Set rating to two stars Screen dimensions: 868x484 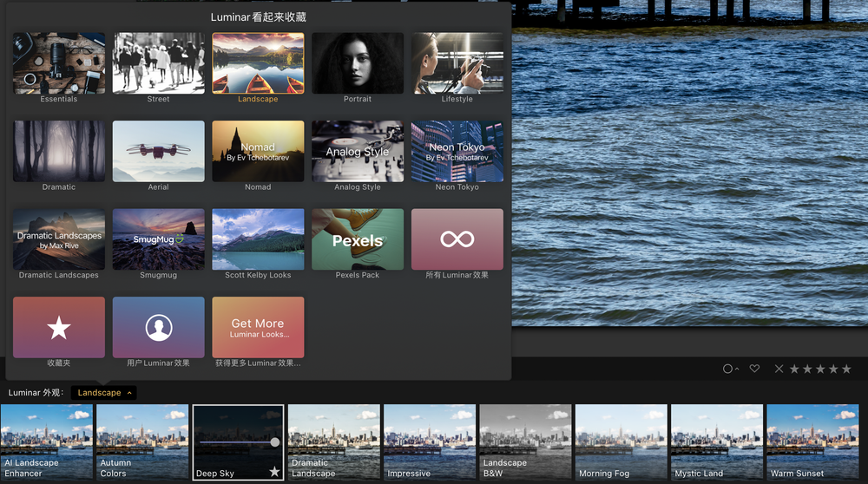[807, 369]
